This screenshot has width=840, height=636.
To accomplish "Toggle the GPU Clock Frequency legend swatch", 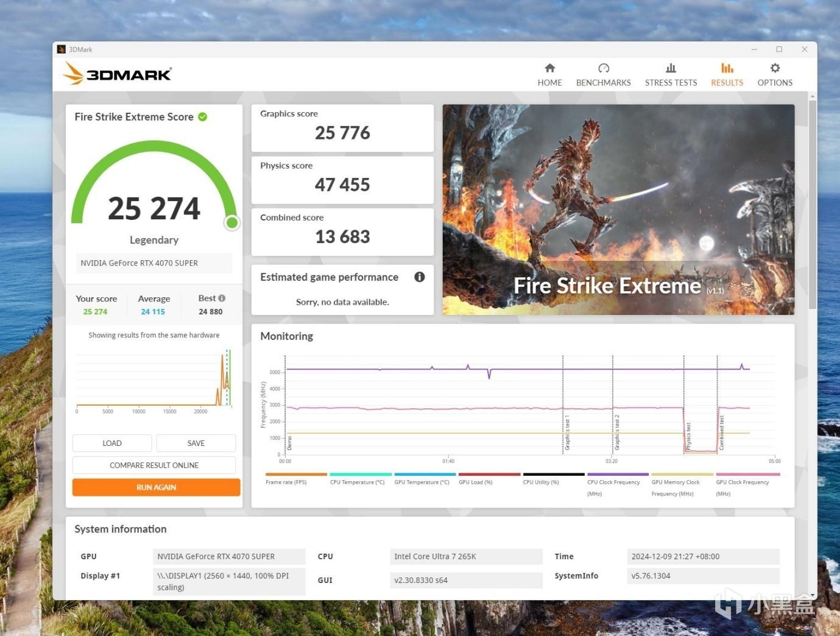I will [x=748, y=474].
